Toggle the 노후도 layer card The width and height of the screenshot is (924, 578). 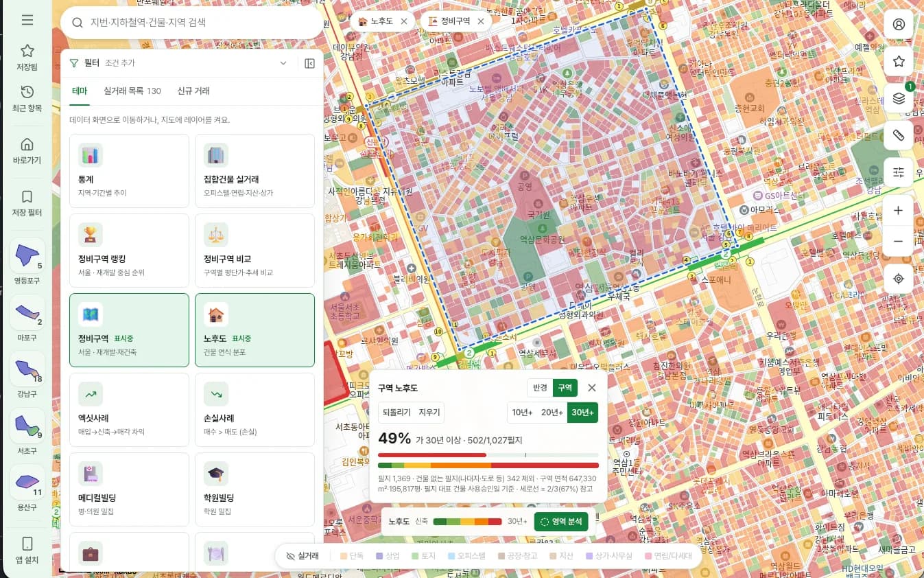[x=254, y=330]
